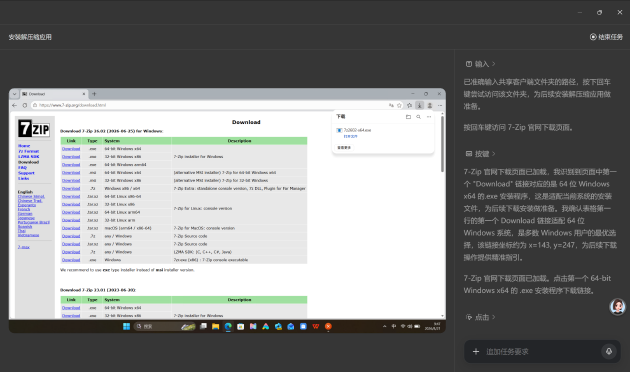Click the scroll down arrow of the page
This screenshot has height=372, width=630.
443,316
